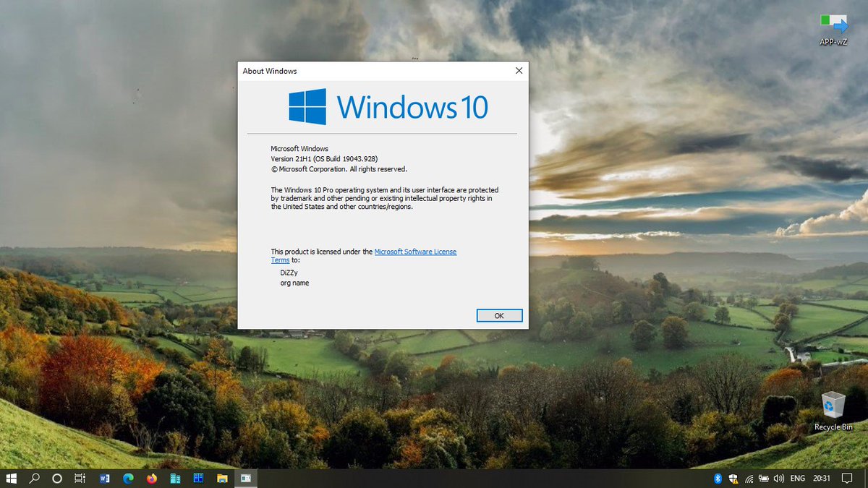Select the APP-wZ desktop shortcut

(x=833, y=30)
